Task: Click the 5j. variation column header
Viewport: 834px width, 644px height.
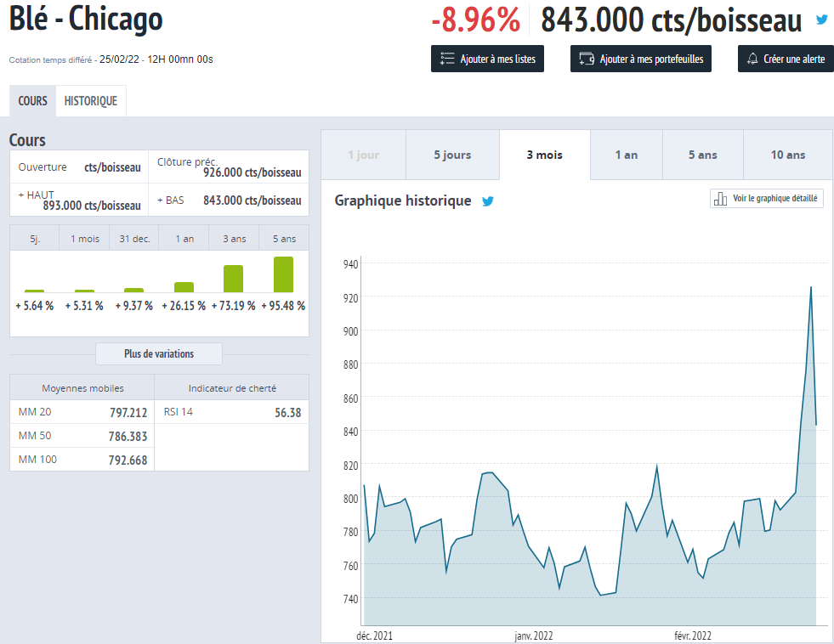Action: 35,239
